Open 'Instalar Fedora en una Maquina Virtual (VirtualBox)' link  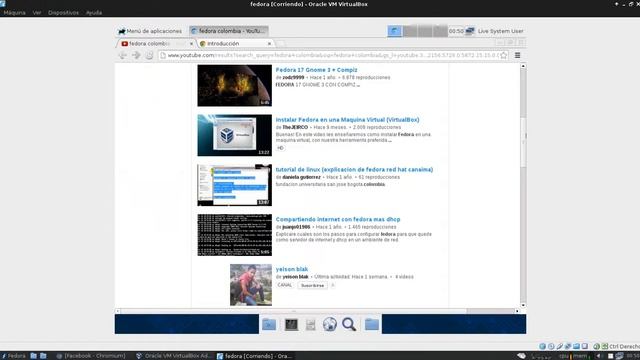347,120
